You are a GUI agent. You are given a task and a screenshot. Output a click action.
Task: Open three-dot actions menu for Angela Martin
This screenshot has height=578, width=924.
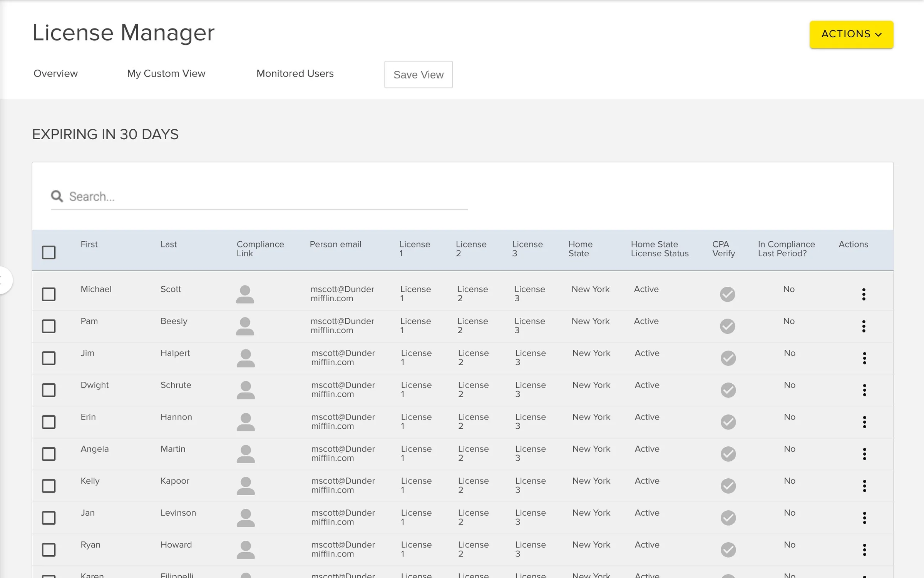tap(865, 454)
